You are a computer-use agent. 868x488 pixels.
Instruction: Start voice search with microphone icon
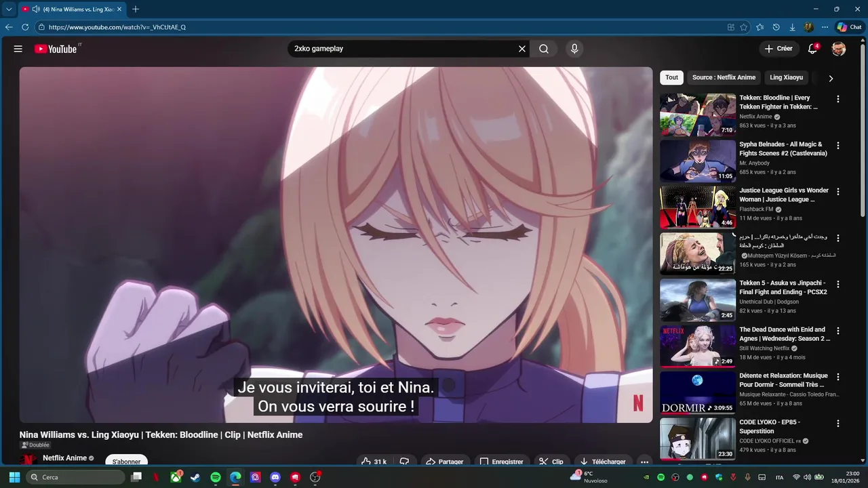pyautogui.click(x=574, y=49)
